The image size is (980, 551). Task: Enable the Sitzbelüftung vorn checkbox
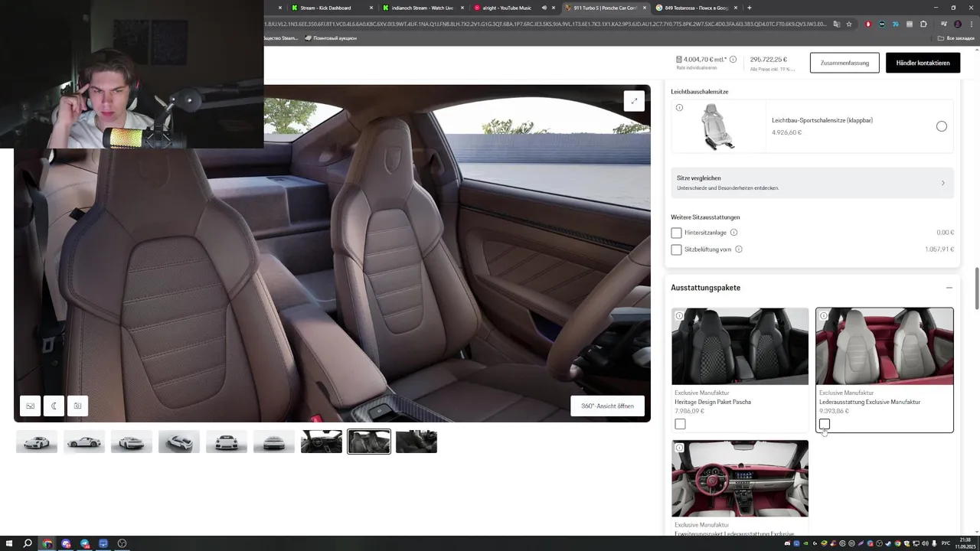(x=676, y=249)
